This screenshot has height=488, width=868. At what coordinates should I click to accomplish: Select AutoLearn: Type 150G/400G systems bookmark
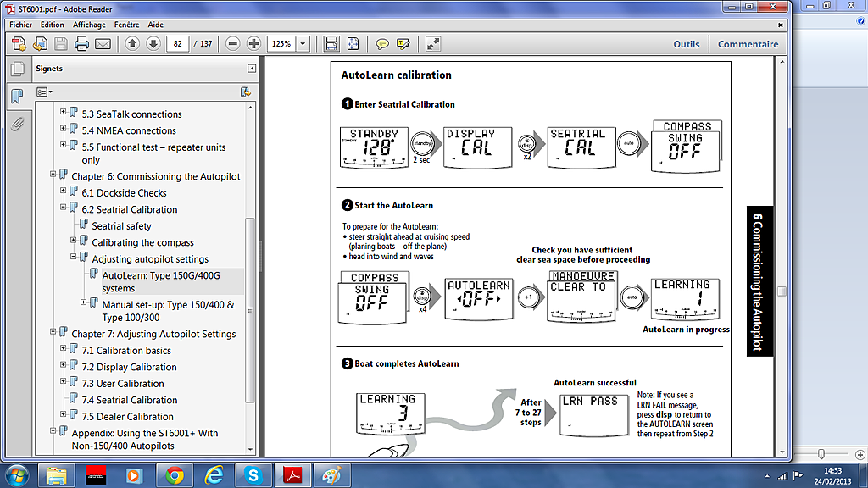pyautogui.click(x=160, y=281)
